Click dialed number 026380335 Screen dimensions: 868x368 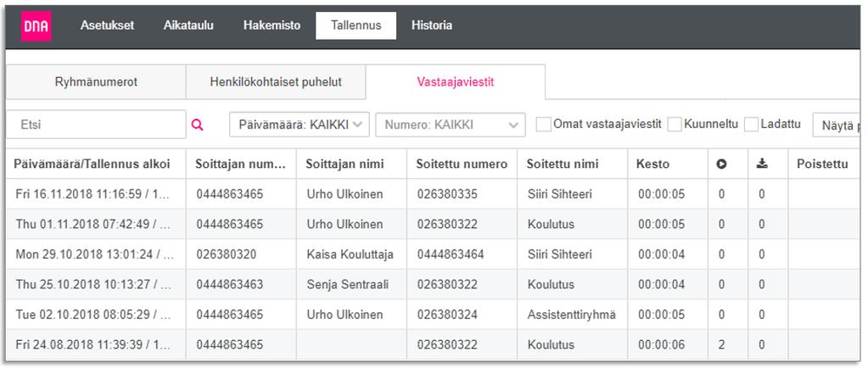[x=447, y=194]
